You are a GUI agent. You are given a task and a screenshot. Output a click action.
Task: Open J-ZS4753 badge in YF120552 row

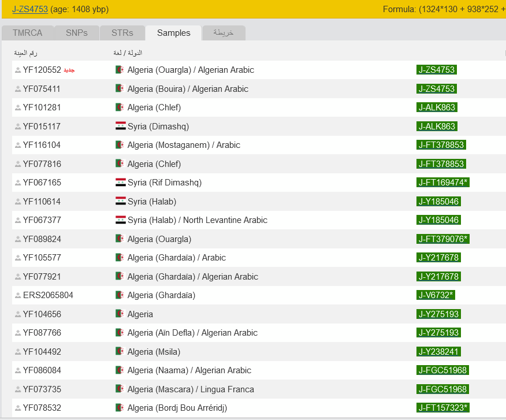(x=436, y=70)
